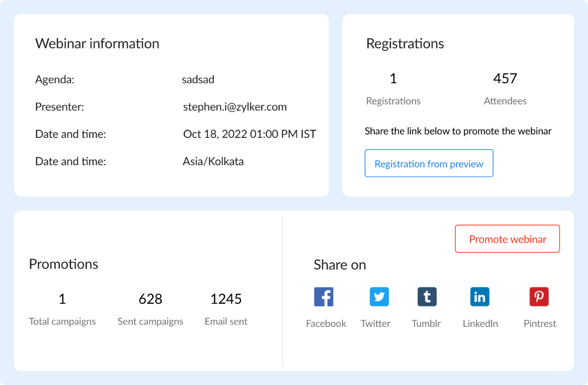
Task: Open the Registration from preview
Action: click(x=429, y=163)
